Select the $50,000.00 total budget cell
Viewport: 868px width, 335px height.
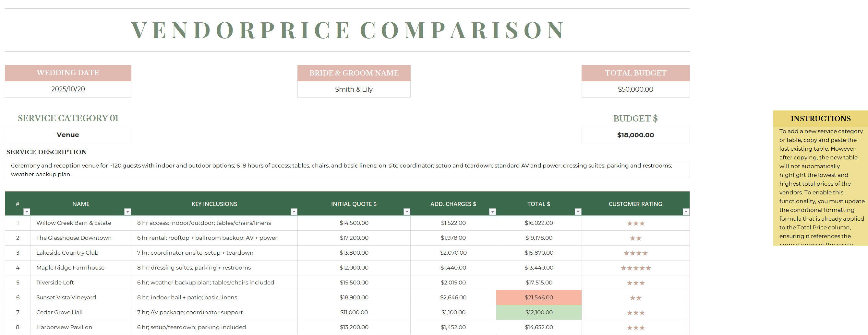point(635,89)
